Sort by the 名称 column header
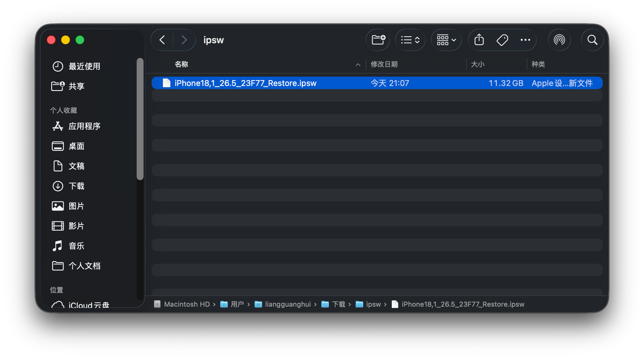Viewport: 644px width, 359px height. (x=181, y=64)
